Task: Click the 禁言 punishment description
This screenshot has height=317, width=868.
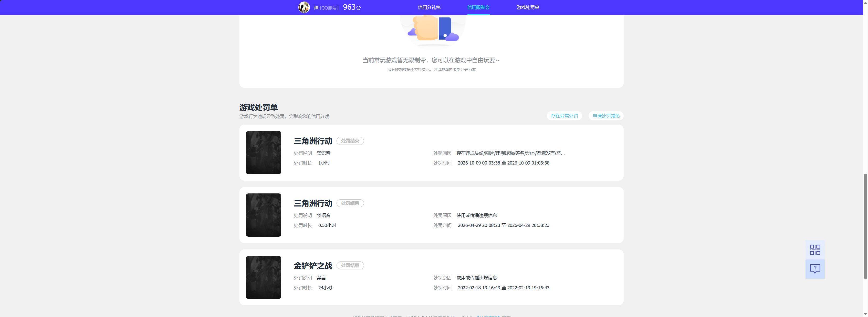Action: [321, 278]
